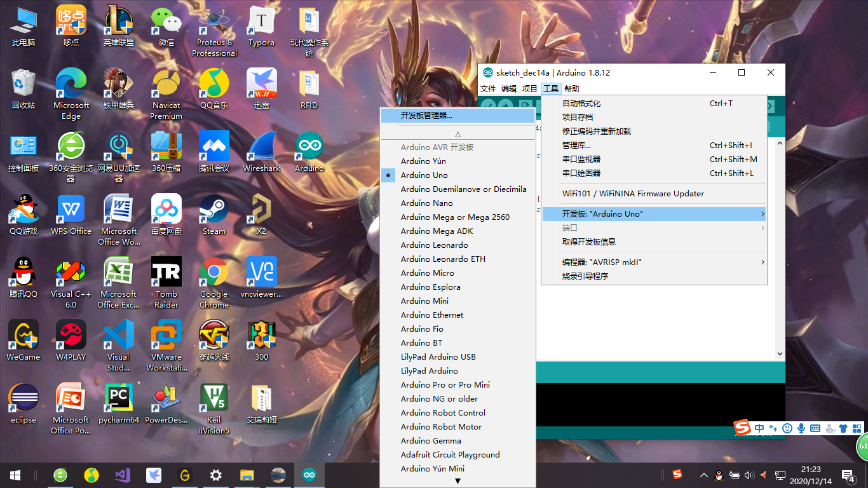
Task: Show hidden tray icons chevron
Action: (x=703, y=475)
